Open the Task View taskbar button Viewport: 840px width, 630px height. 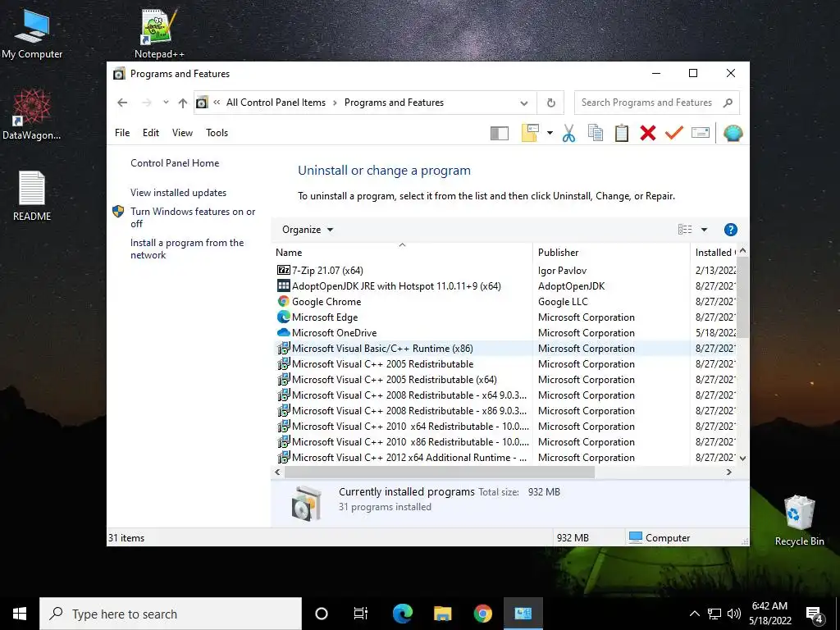361,614
